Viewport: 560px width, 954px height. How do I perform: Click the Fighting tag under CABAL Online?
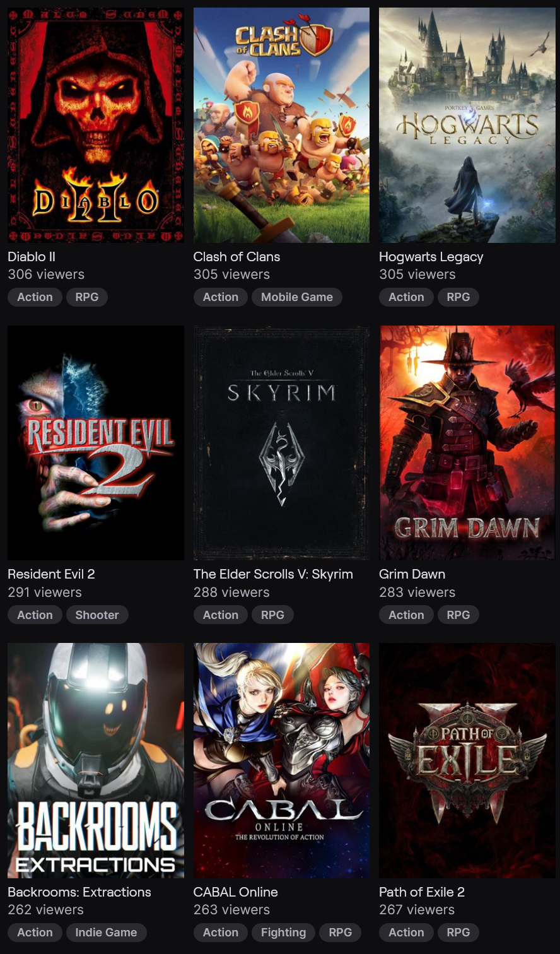[x=283, y=933]
